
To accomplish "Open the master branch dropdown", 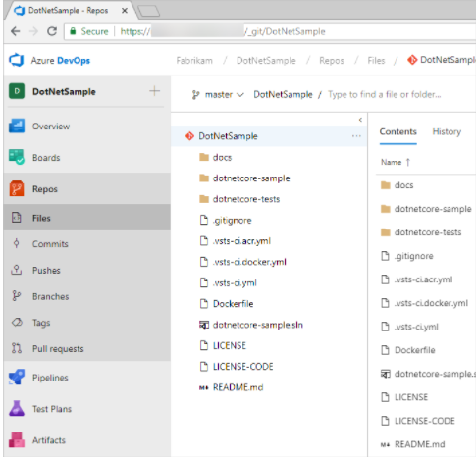I will (x=218, y=95).
